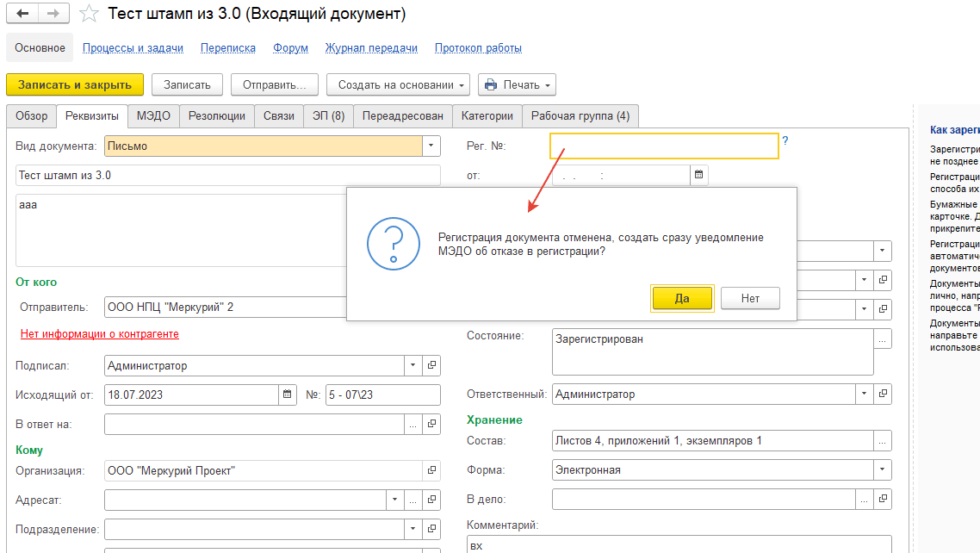Image resolution: width=980 pixels, height=553 pixels.
Task: Open the Создать на основании menu
Action: point(398,84)
